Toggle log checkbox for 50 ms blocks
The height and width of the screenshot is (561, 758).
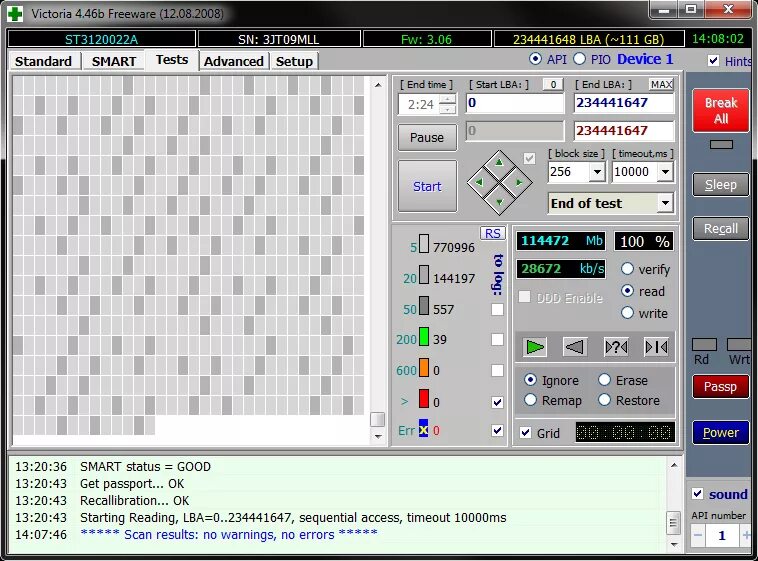(497, 310)
